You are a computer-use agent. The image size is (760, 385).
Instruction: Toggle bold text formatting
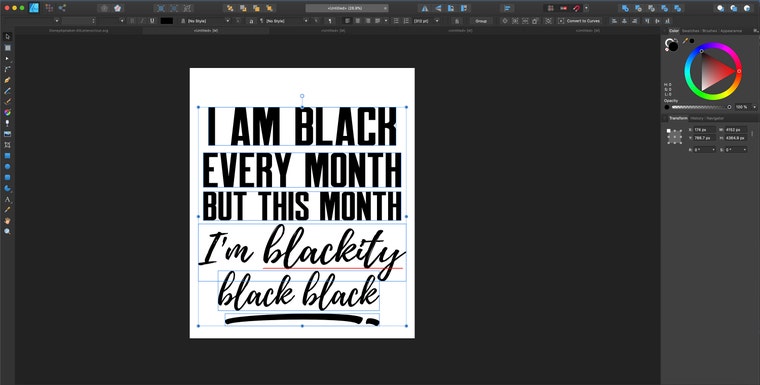(x=132, y=21)
